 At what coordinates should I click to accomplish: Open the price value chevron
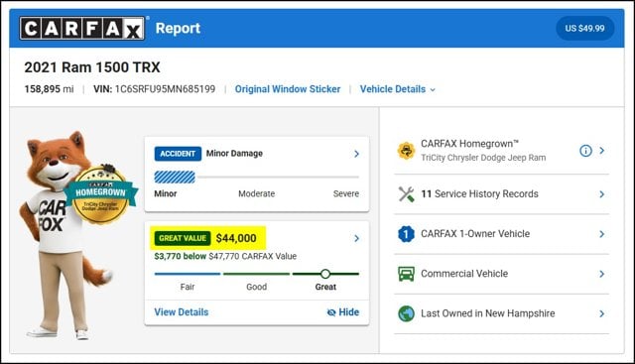click(x=356, y=238)
